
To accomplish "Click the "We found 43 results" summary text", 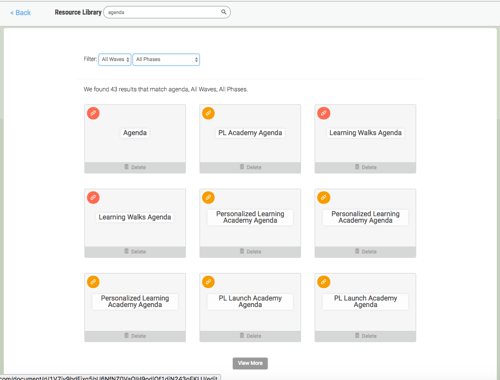I will [165, 89].
